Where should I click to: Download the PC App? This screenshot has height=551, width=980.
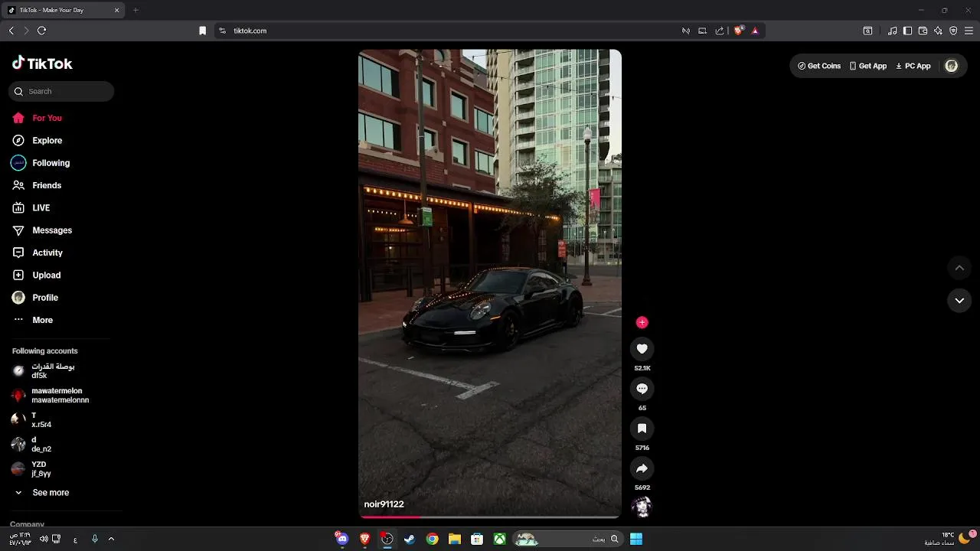[x=913, y=66]
